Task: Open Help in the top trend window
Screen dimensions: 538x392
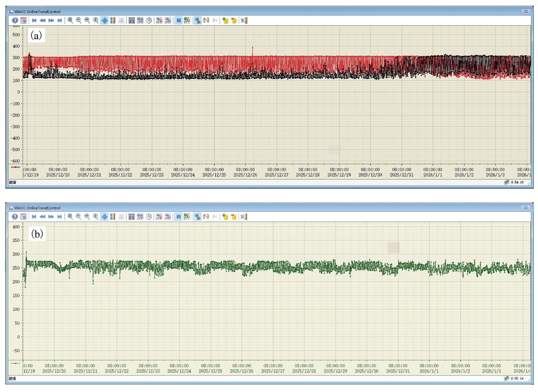Action: pos(15,20)
